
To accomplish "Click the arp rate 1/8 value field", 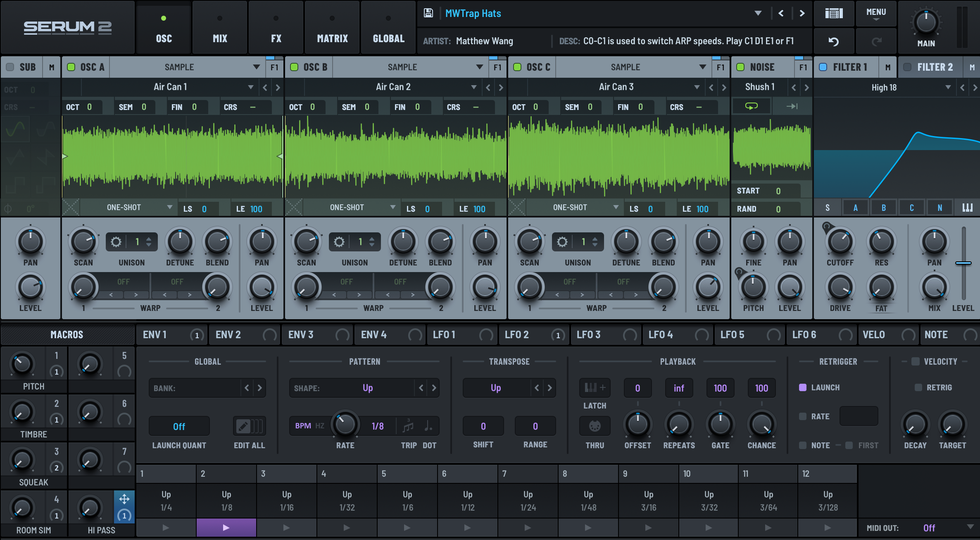I will pos(378,426).
